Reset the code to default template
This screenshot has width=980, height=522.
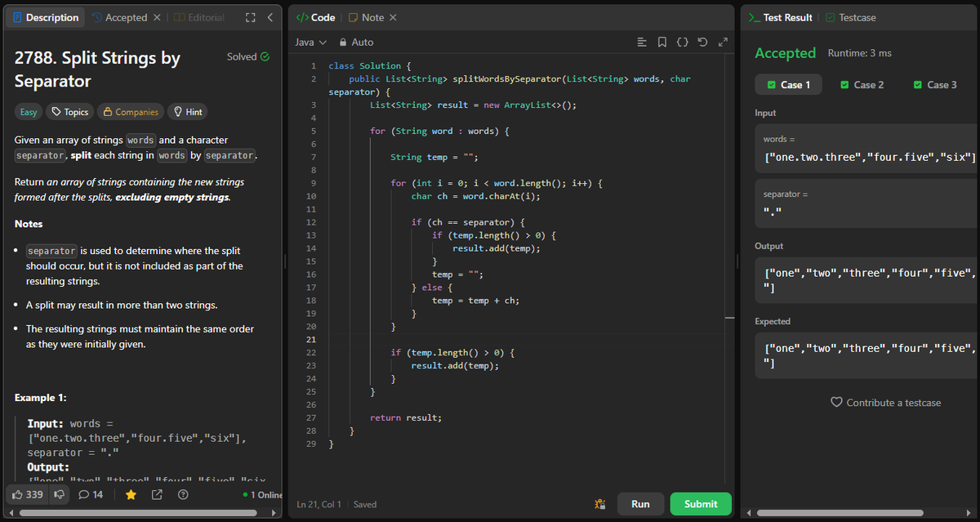pos(701,42)
